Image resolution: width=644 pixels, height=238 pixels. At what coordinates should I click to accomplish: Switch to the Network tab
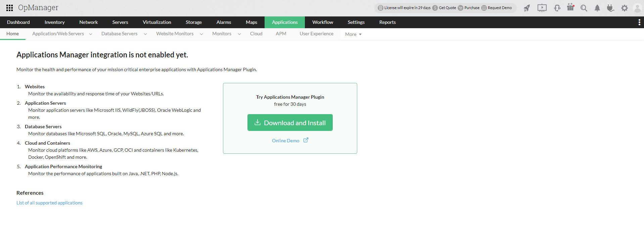(x=89, y=22)
